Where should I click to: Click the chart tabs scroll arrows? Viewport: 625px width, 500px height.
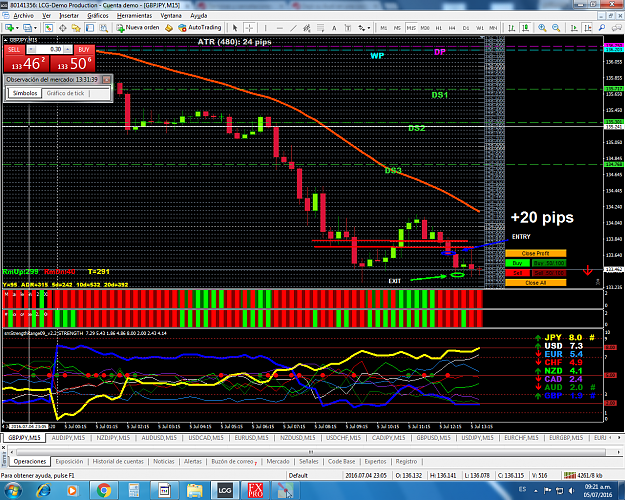pos(615,438)
